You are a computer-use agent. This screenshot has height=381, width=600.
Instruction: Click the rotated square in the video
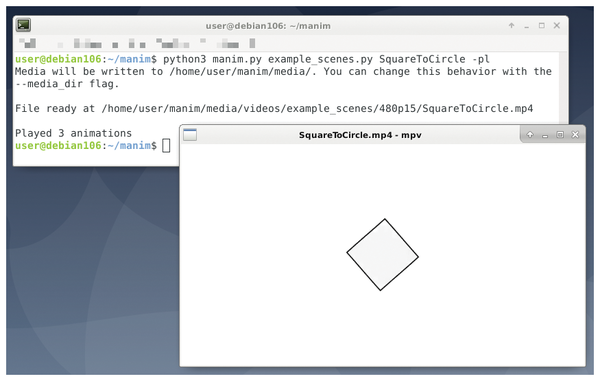click(x=382, y=255)
